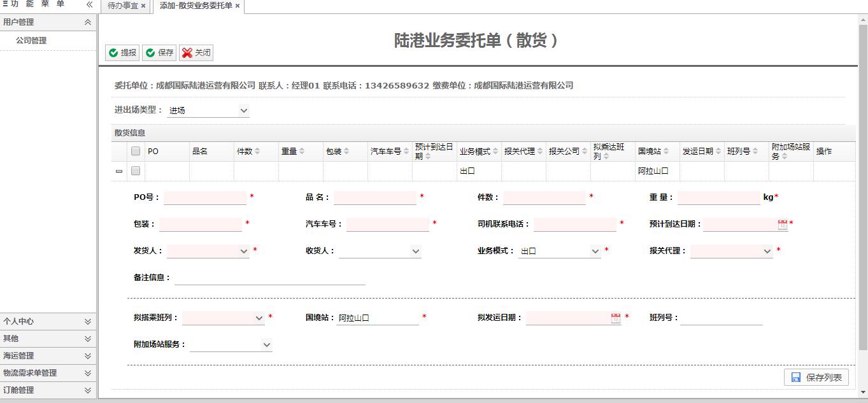Click the vertical scrollbar on the right
The image size is (868, 403).
point(863,191)
